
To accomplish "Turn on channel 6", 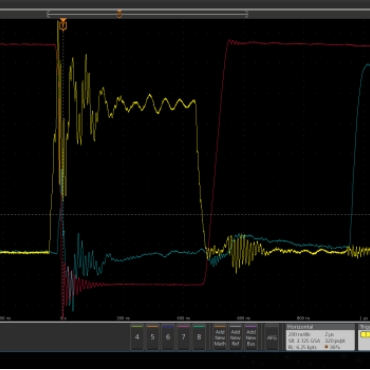I will point(168,337).
